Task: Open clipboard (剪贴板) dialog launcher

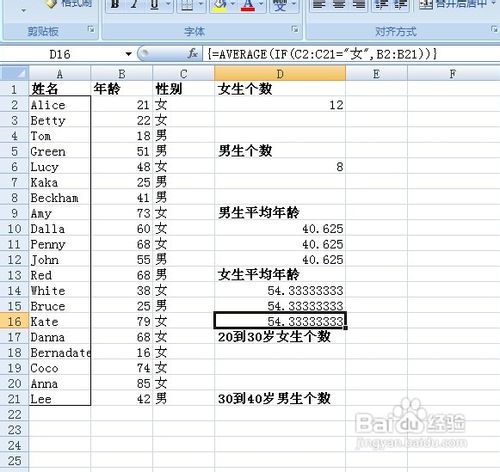Action: (x=91, y=30)
